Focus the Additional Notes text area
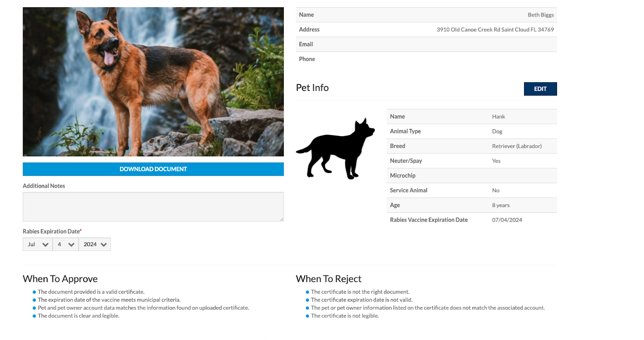644x340 pixels. coord(153,207)
